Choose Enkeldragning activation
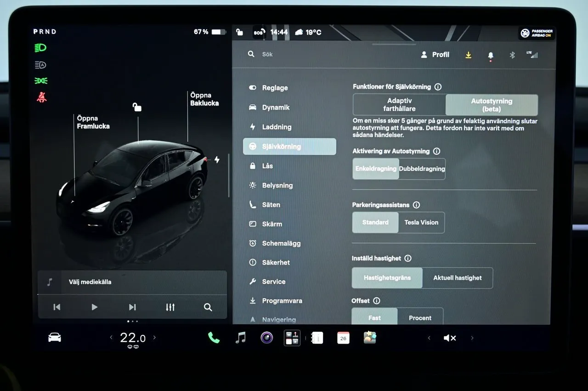This screenshot has height=391, width=588. coord(376,169)
